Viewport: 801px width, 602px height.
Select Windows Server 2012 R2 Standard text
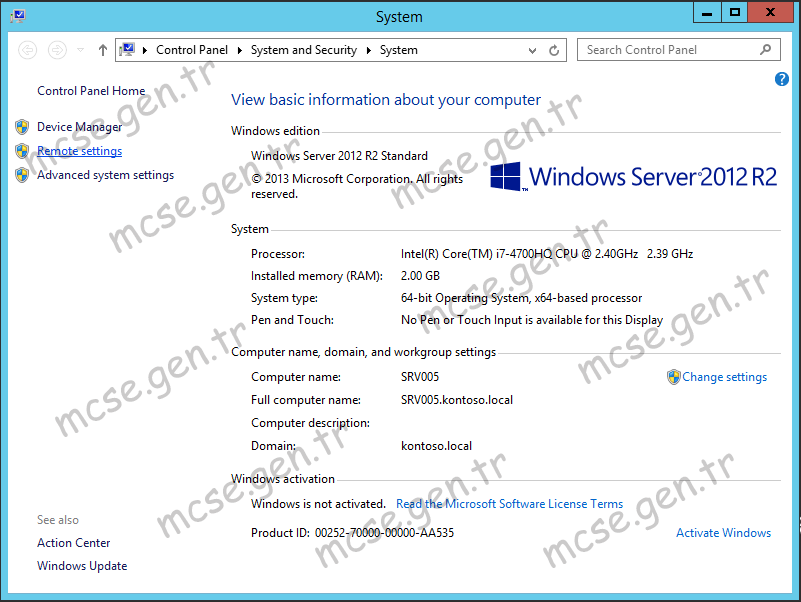339,156
